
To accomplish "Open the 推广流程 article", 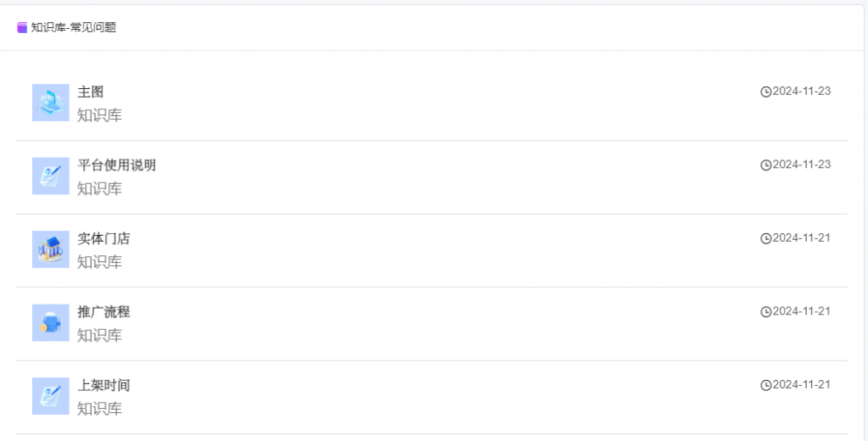I will [x=103, y=312].
